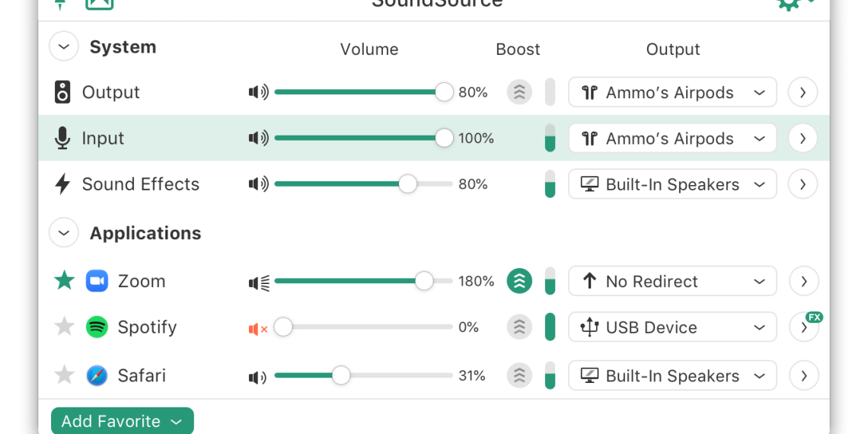Unfavorite Zoom with the green star
The width and height of the screenshot is (868, 434).
(65, 281)
